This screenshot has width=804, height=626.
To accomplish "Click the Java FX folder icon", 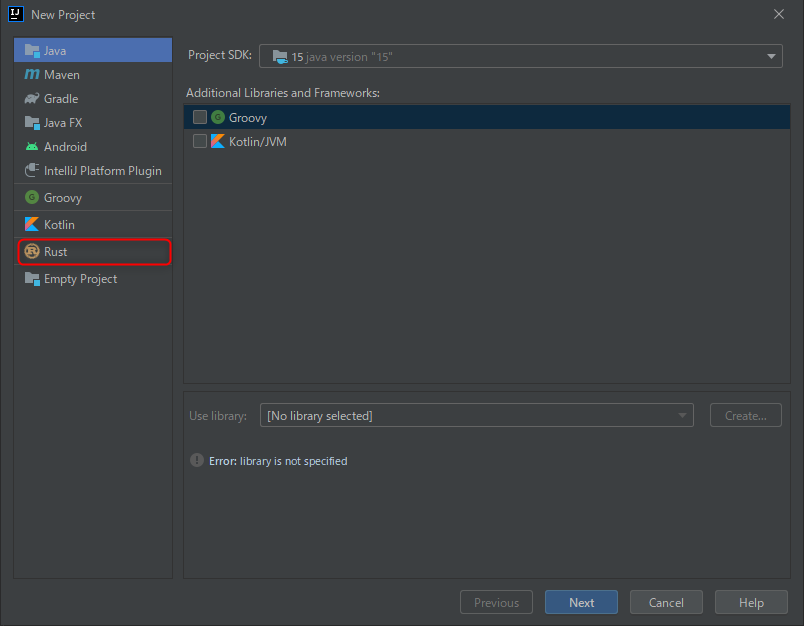I will tap(32, 123).
